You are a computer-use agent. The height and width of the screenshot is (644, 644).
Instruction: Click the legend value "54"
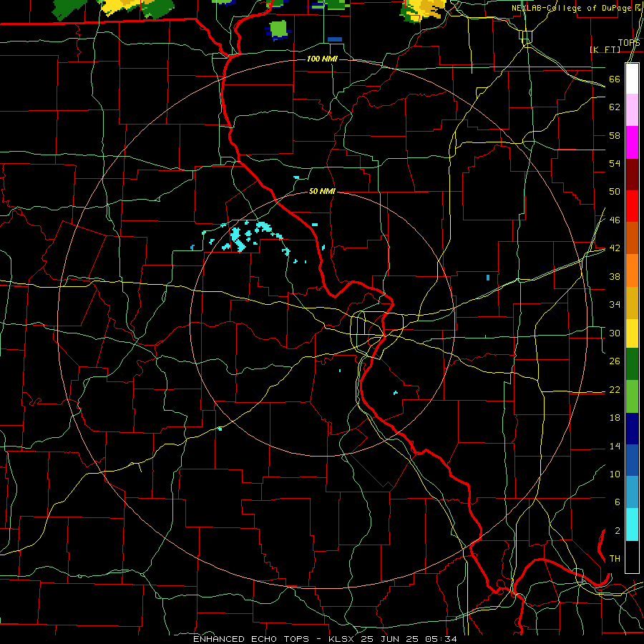[x=615, y=163]
